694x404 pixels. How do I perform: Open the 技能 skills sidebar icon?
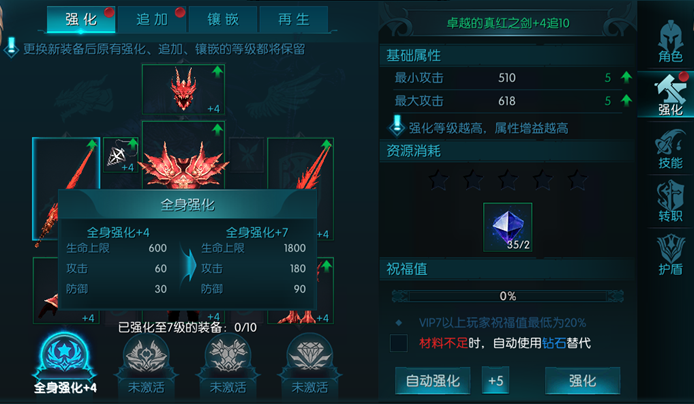tap(670, 149)
